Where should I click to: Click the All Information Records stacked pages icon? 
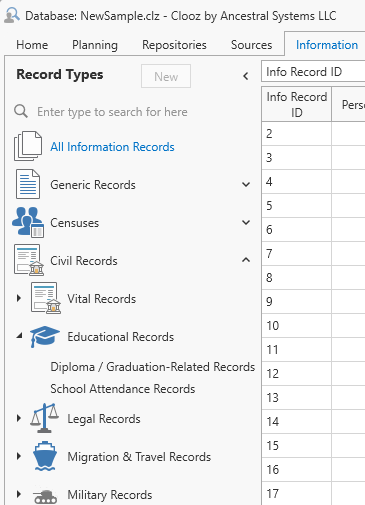point(28,146)
